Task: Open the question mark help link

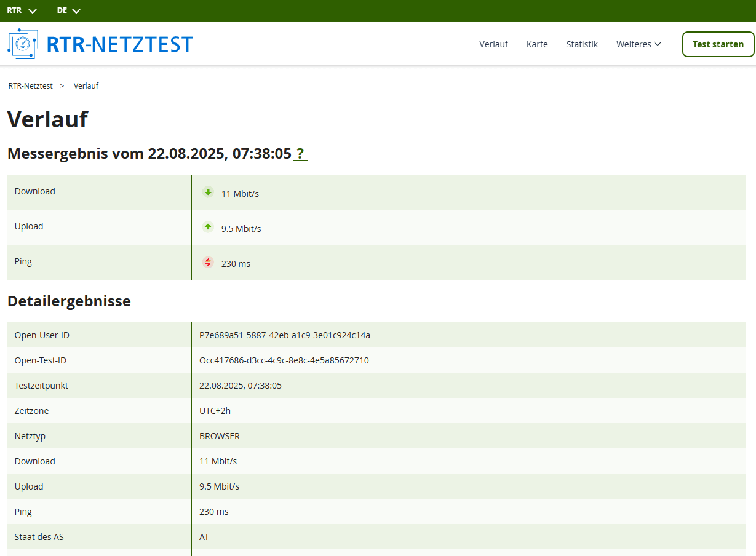Action: click(x=300, y=154)
